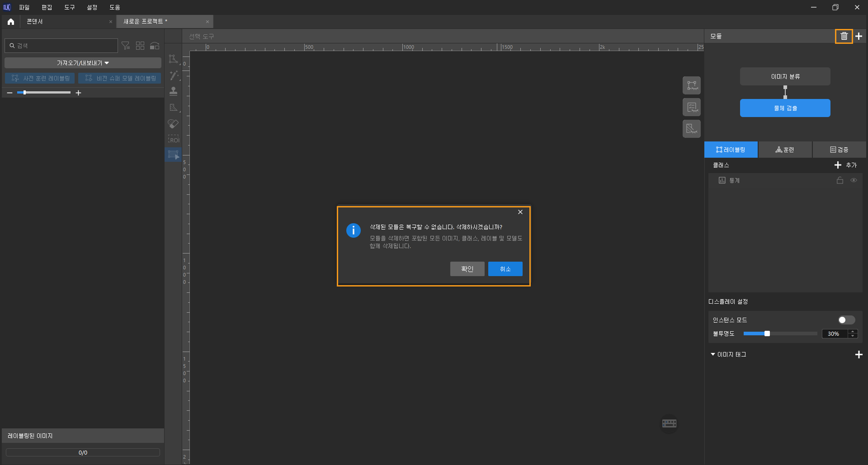Open the 도구 menu
868x465 pixels.
pyautogui.click(x=69, y=7)
